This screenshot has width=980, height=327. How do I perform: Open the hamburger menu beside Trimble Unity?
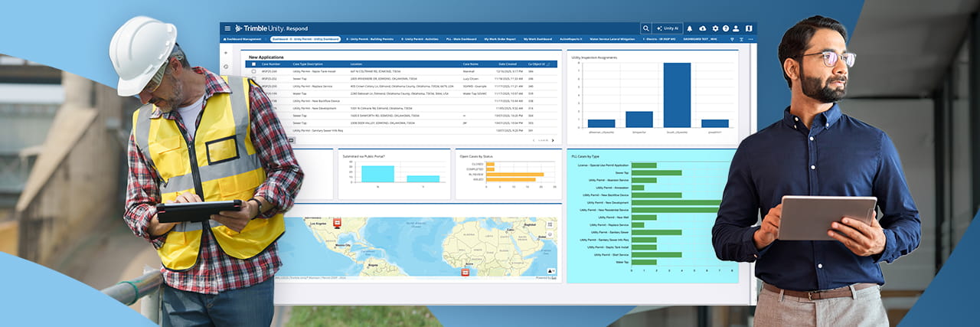(227, 28)
